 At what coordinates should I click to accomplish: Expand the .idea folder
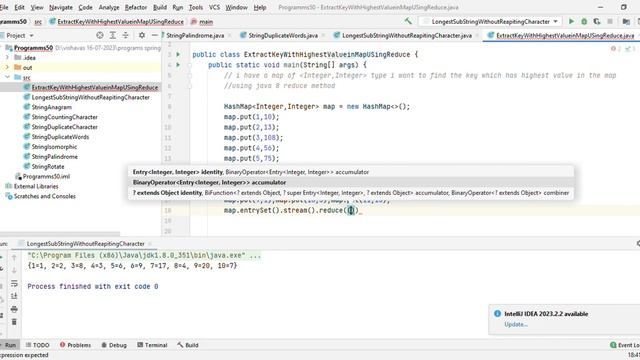pyautogui.click(x=7, y=58)
